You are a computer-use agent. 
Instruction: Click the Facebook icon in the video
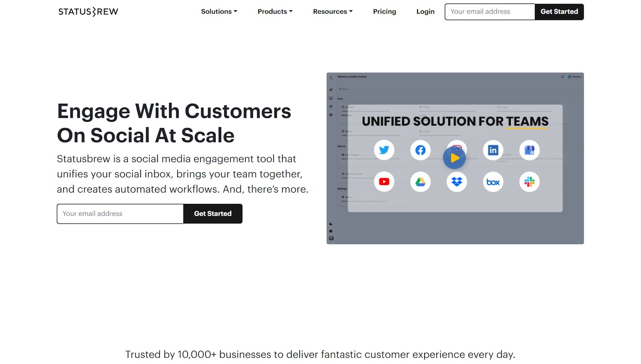420,150
